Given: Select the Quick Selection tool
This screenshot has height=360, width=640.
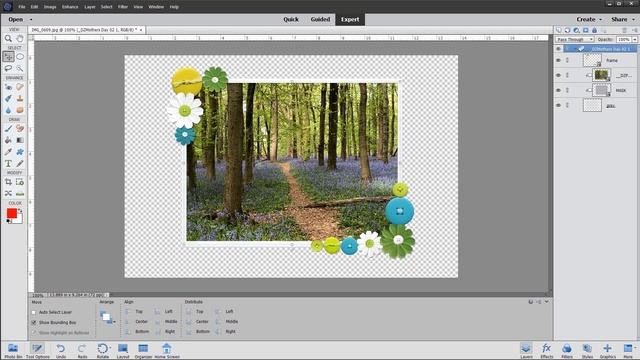Looking at the screenshot, I should [x=20, y=68].
